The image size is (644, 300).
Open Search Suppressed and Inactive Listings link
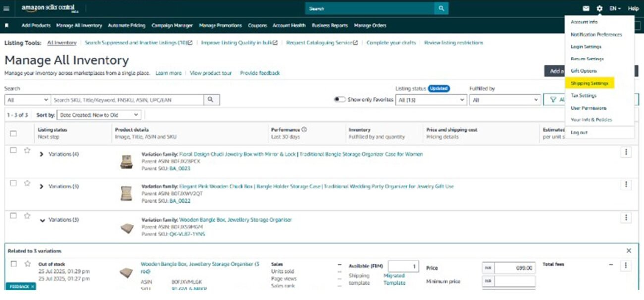138,43
